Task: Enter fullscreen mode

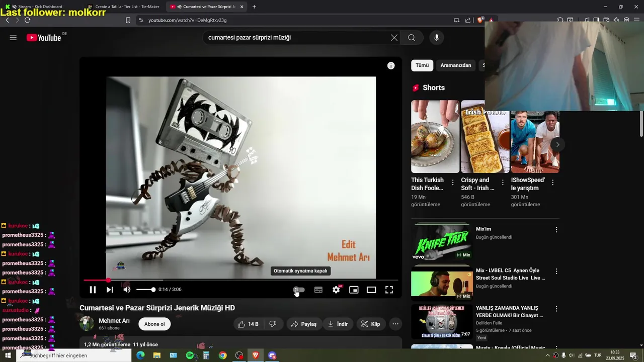Action: point(389,290)
